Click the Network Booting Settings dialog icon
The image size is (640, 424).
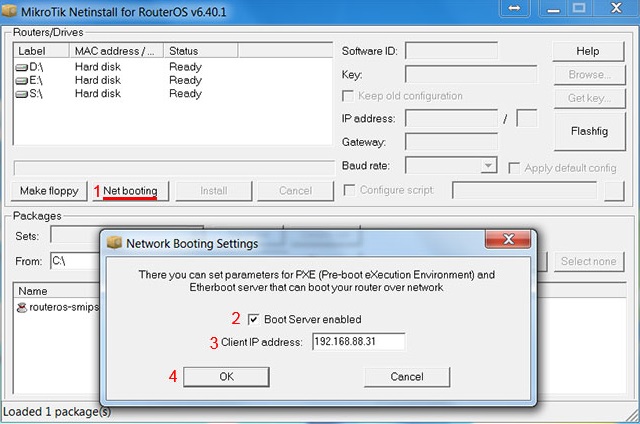click(x=114, y=243)
